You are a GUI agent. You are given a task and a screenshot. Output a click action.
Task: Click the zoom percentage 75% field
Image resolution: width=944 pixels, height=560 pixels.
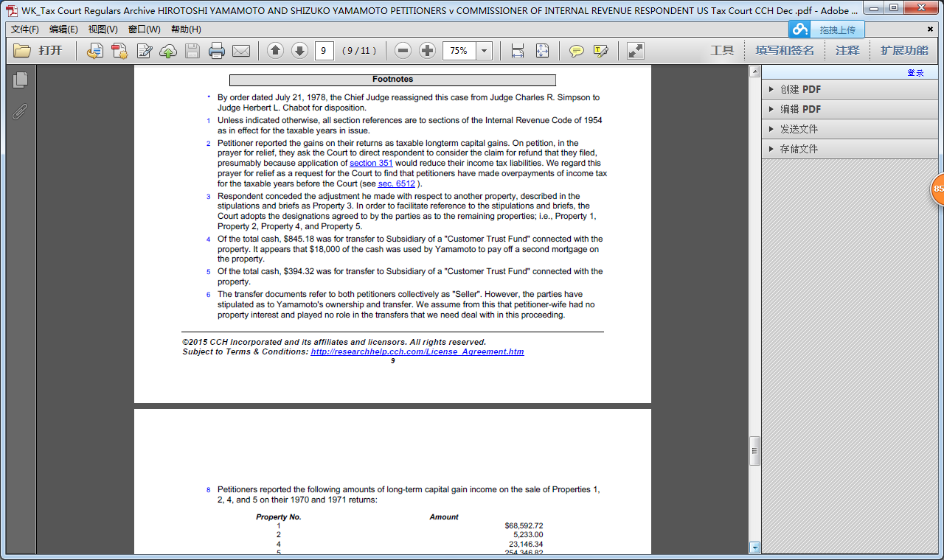(459, 51)
